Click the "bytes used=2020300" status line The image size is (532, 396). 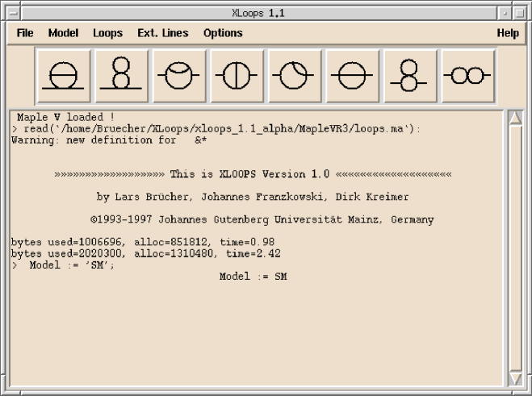click(x=146, y=253)
